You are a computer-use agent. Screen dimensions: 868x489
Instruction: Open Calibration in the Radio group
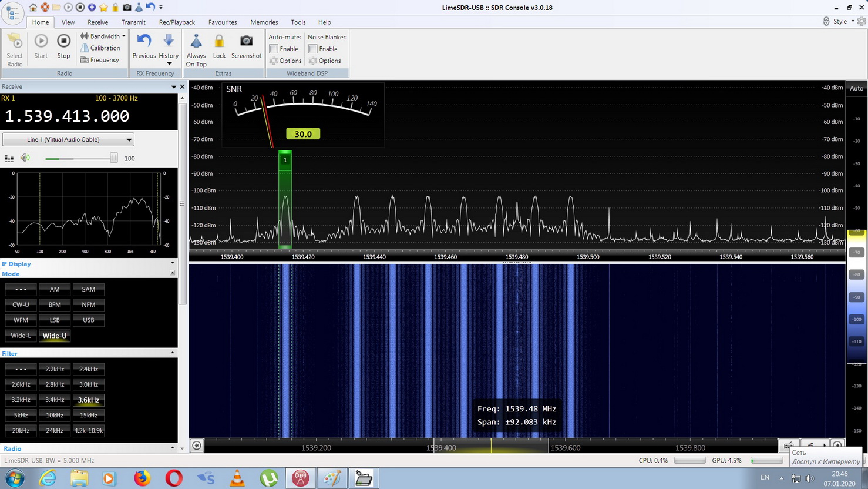pyautogui.click(x=100, y=48)
